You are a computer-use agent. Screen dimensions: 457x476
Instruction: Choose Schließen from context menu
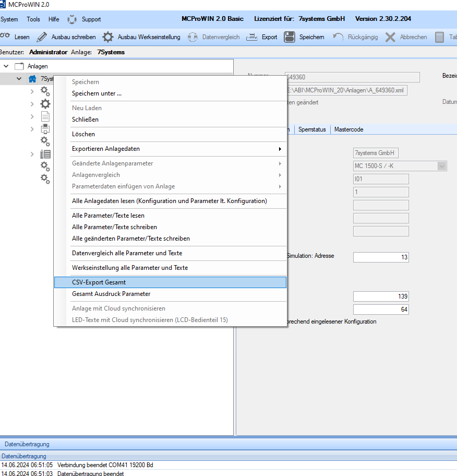pyautogui.click(x=170, y=120)
